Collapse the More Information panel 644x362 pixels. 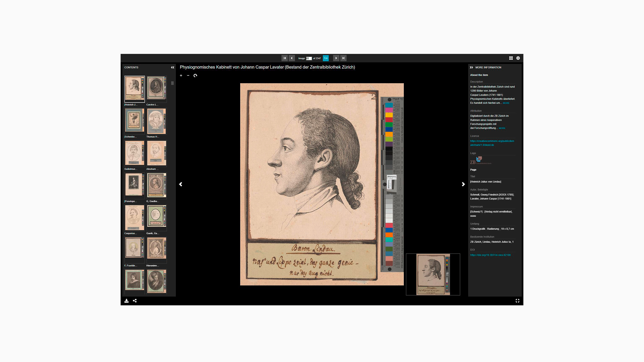[471, 67]
